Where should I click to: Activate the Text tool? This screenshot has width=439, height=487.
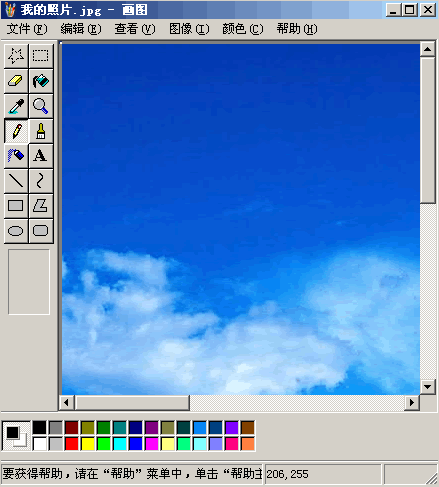(41, 156)
